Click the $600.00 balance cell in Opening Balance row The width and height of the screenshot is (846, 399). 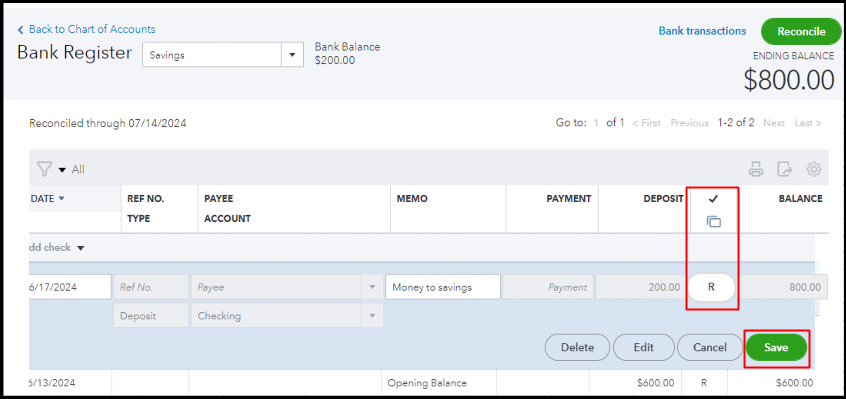click(x=794, y=383)
